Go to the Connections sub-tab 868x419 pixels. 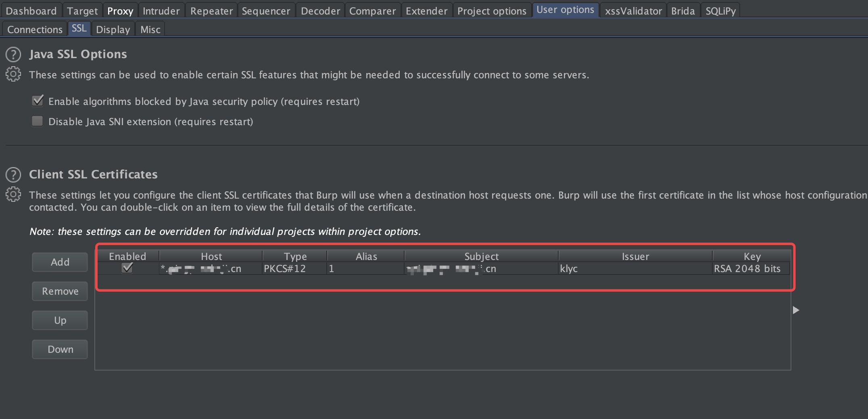pyautogui.click(x=35, y=29)
